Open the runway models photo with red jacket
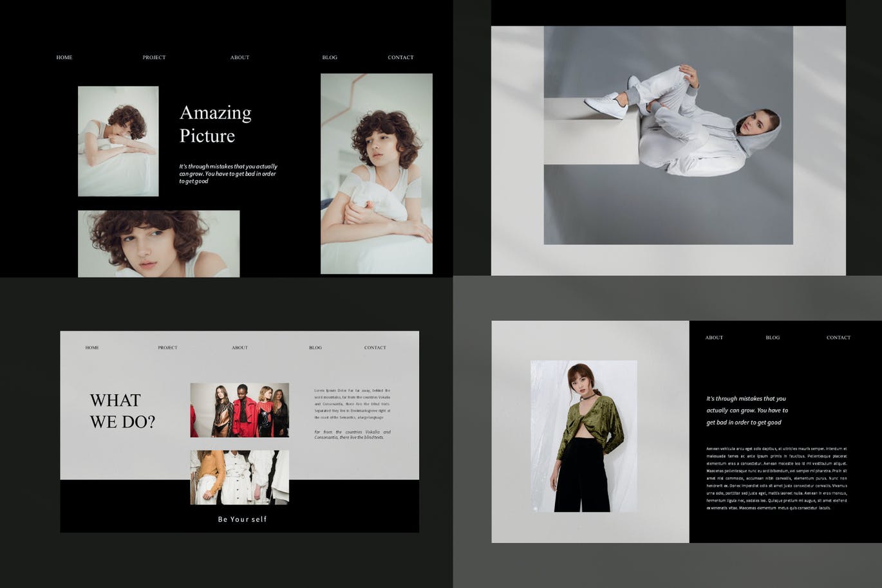The image size is (882, 588). 239,410
